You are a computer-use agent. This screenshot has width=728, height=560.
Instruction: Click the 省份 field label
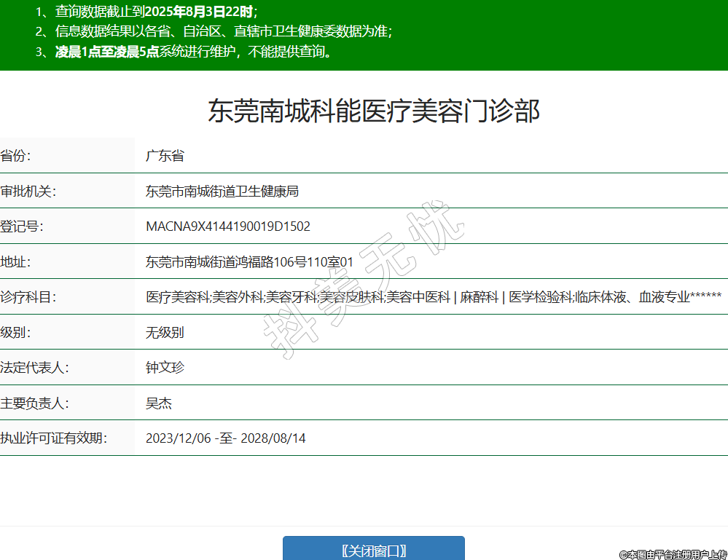[16, 156]
